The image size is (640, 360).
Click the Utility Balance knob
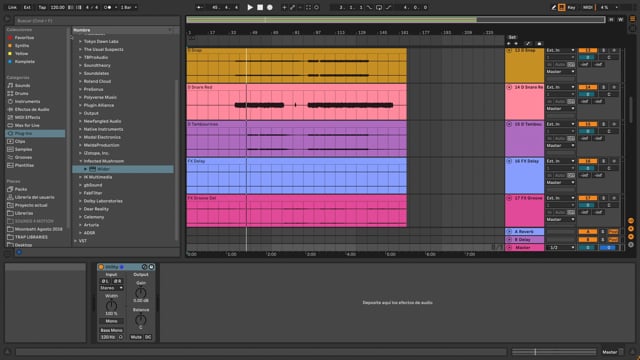tap(141, 319)
